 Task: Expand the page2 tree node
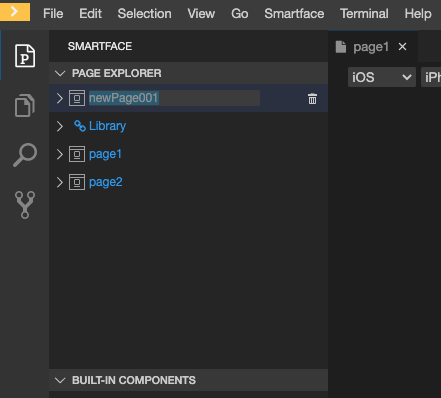(60, 182)
